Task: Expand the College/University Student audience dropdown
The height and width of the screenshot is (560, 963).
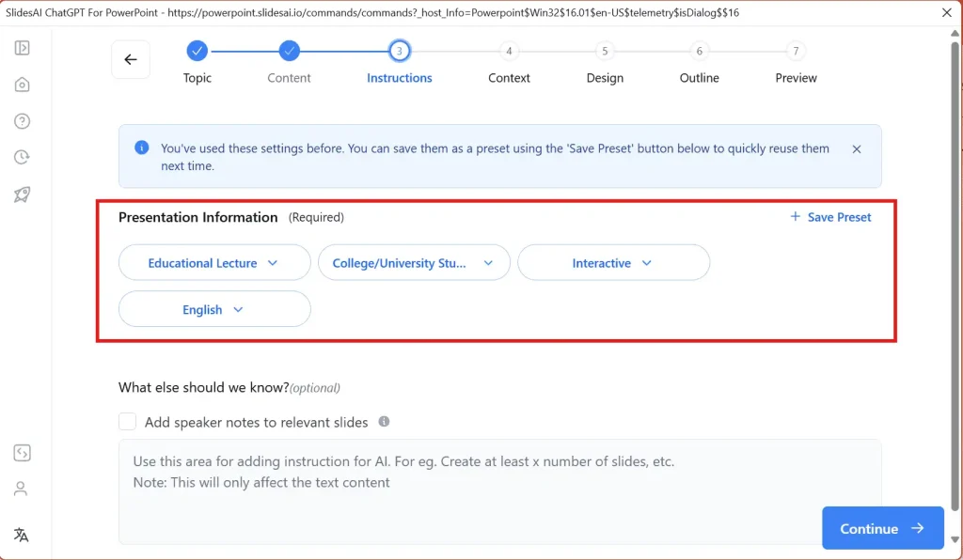Action: click(x=414, y=262)
